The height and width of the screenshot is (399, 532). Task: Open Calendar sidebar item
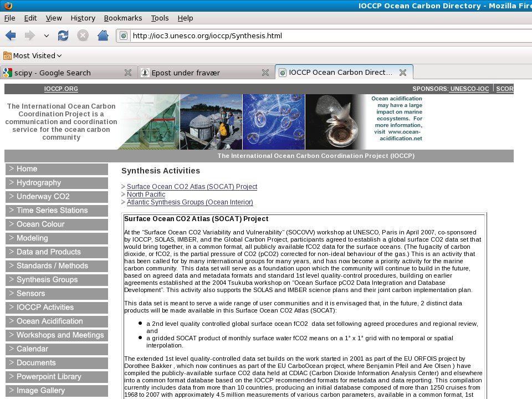click(57, 349)
